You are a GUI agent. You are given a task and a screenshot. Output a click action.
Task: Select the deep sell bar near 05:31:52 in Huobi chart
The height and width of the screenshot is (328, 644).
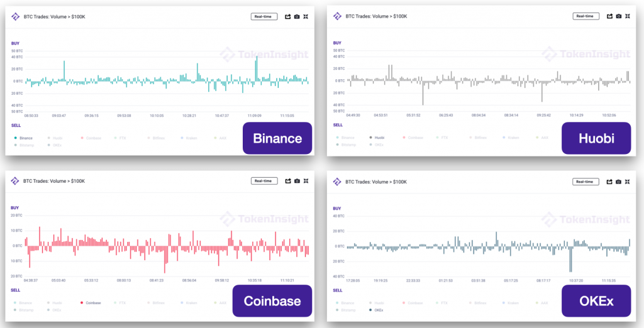tap(423, 93)
